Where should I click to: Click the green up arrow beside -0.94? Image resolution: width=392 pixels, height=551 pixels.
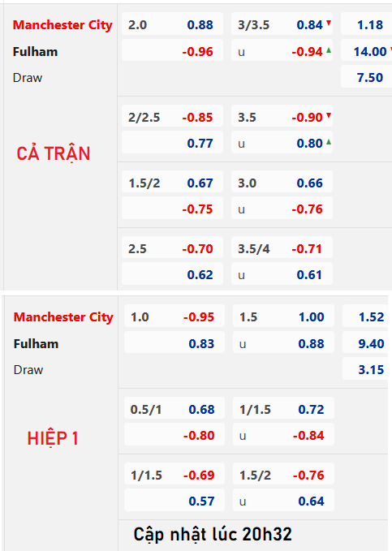tap(329, 50)
